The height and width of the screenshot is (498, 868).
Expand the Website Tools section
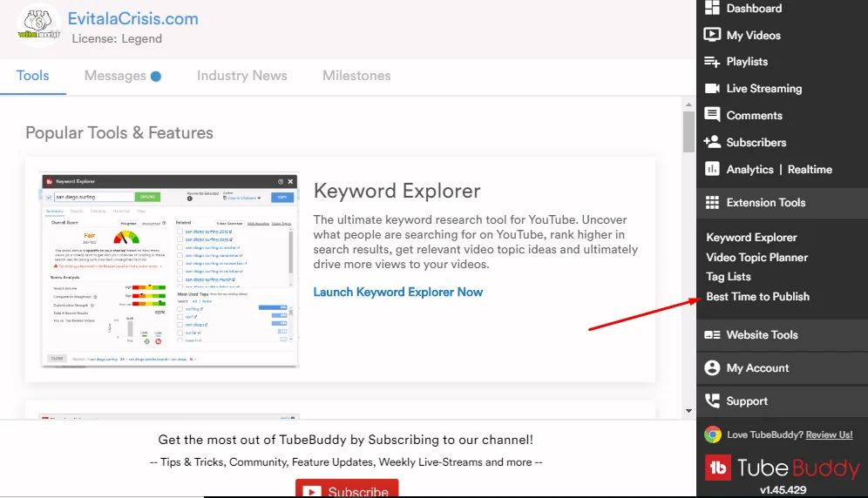point(783,335)
